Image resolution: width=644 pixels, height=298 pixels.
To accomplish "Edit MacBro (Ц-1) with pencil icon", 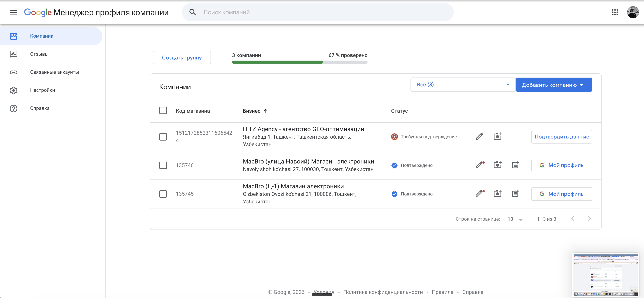I will pos(480,193).
